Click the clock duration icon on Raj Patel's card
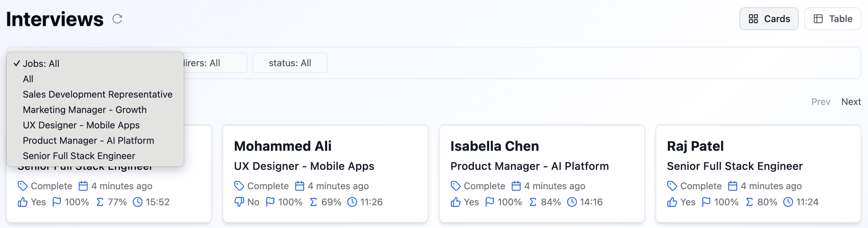868x228 pixels. 788,202
